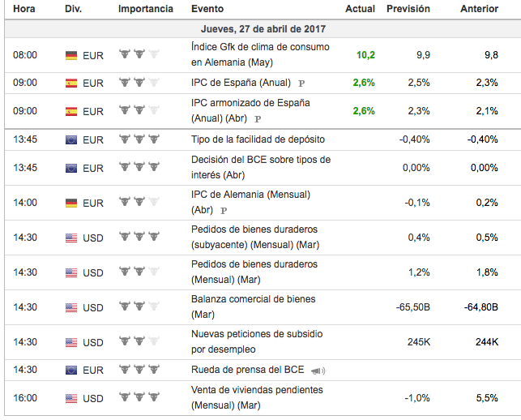Click the P icon next to IPC de Alemania (Abr)

(224, 210)
